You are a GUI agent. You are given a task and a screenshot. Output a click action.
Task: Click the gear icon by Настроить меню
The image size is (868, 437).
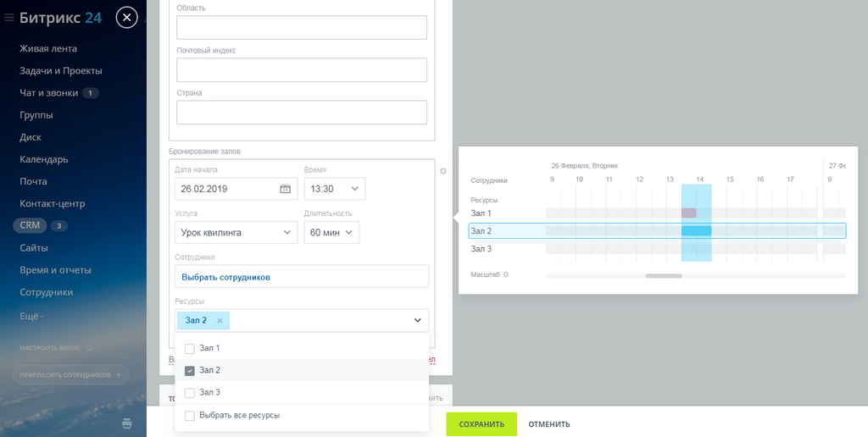tap(90, 348)
